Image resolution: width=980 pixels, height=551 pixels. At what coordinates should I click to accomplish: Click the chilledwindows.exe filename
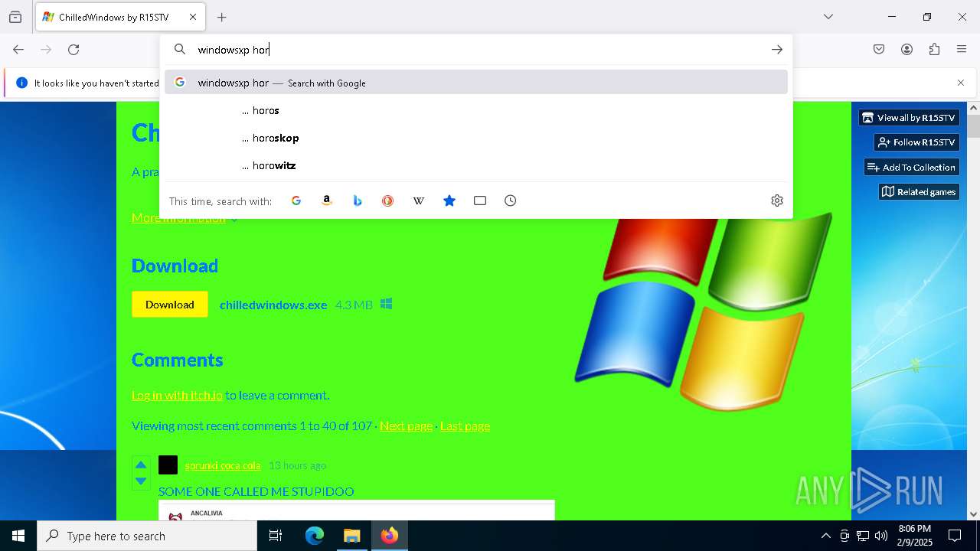(x=273, y=305)
